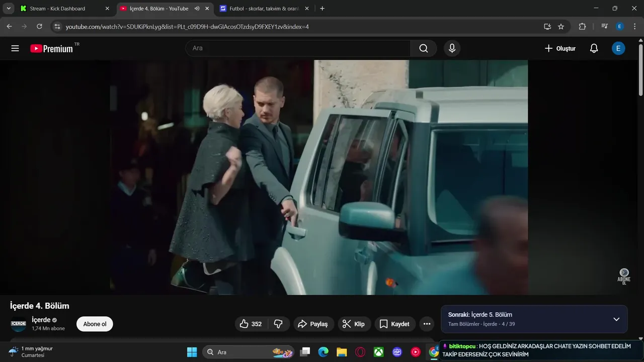644x362 pixels.
Task: Open the İçerde channel avatar
Action: [x=18, y=324]
